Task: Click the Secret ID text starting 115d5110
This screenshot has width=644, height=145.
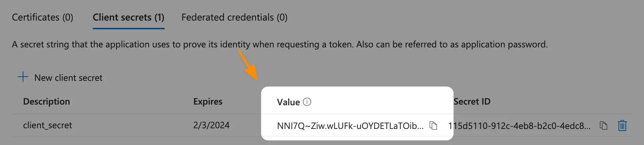Action: pos(519,126)
